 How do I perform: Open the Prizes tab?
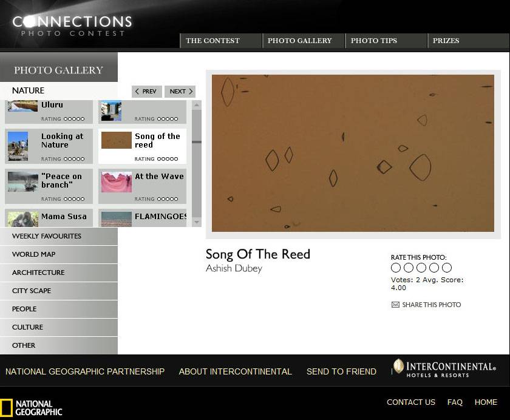(468, 41)
